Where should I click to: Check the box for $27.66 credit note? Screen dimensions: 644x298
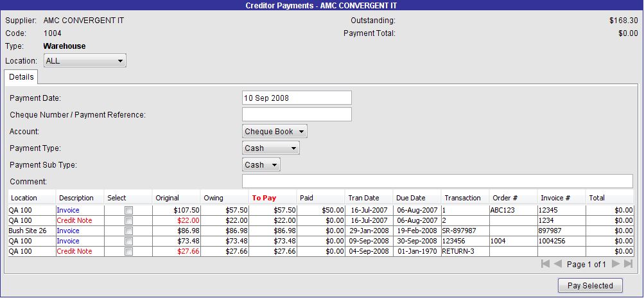click(x=128, y=251)
